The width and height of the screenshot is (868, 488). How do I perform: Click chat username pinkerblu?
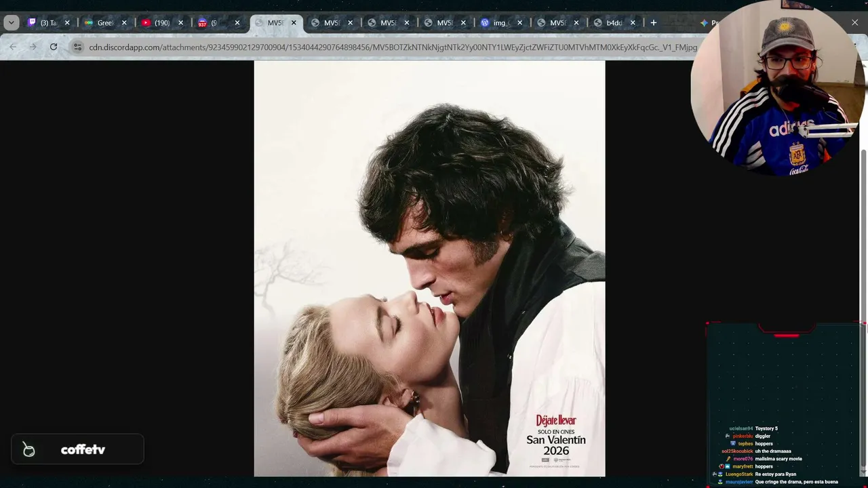743,436
